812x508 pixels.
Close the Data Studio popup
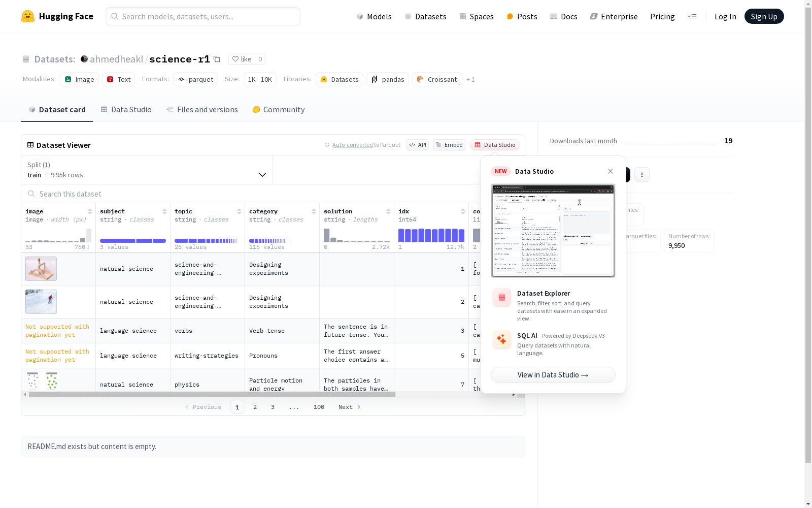click(611, 171)
